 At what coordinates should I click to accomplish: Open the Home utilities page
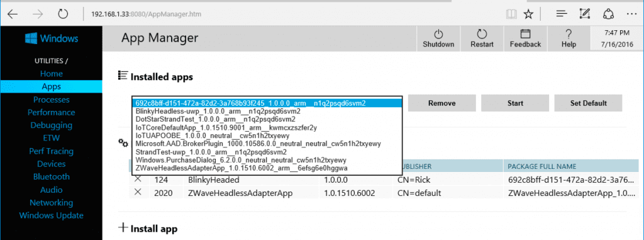pyautogui.click(x=52, y=74)
